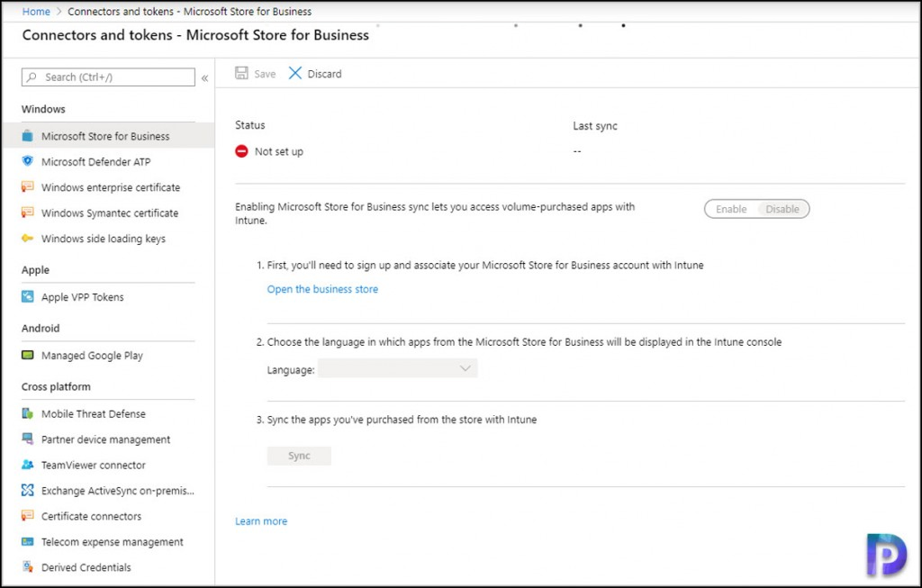This screenshot has height=588, width=922.
Task: Click the Mobile Threat Defense icon
Action: point(28,413)
